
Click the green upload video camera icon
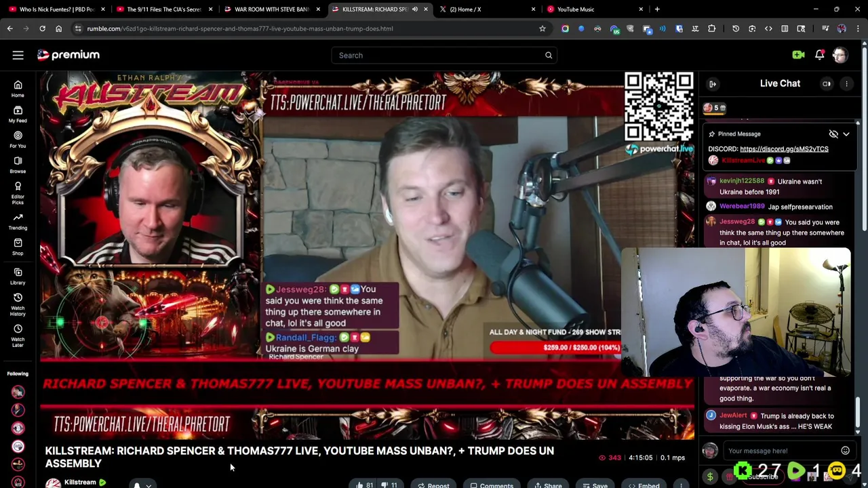point(798,55)
